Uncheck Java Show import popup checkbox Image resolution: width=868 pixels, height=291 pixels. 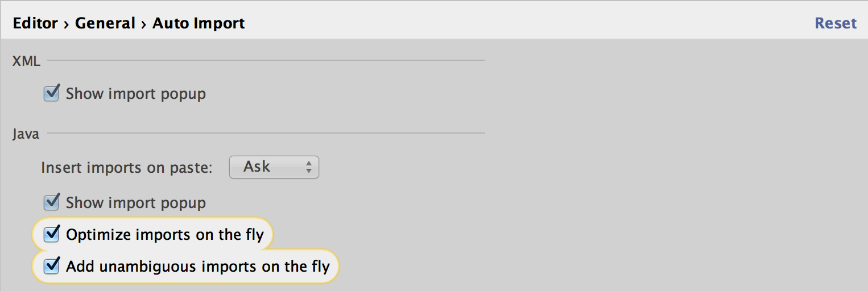click(52, 202)
